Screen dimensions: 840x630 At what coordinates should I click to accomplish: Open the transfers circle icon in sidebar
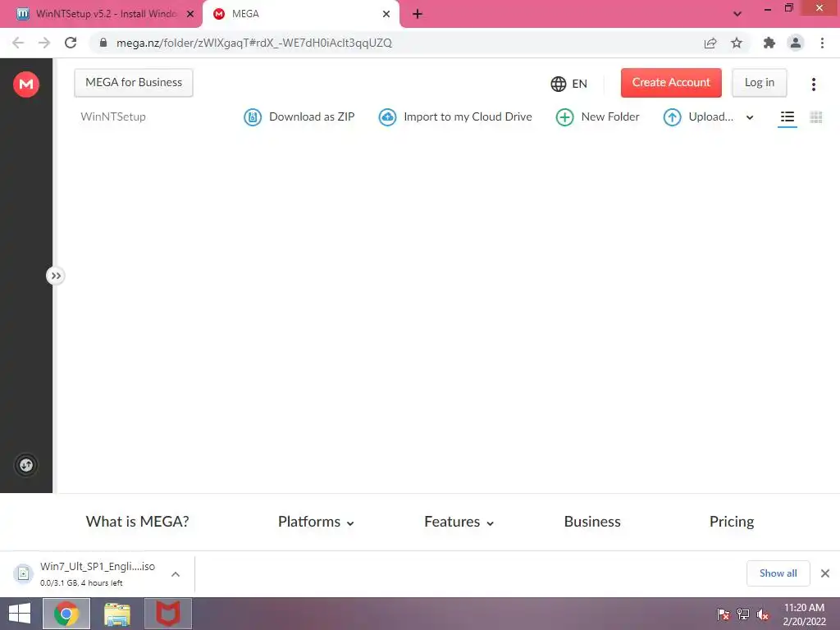(x=25, y=465)
